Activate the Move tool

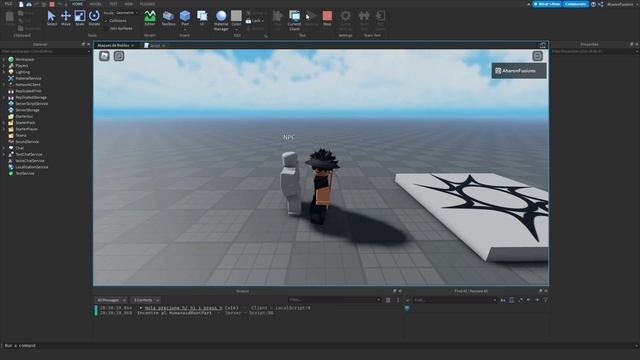tap(66, 18)
